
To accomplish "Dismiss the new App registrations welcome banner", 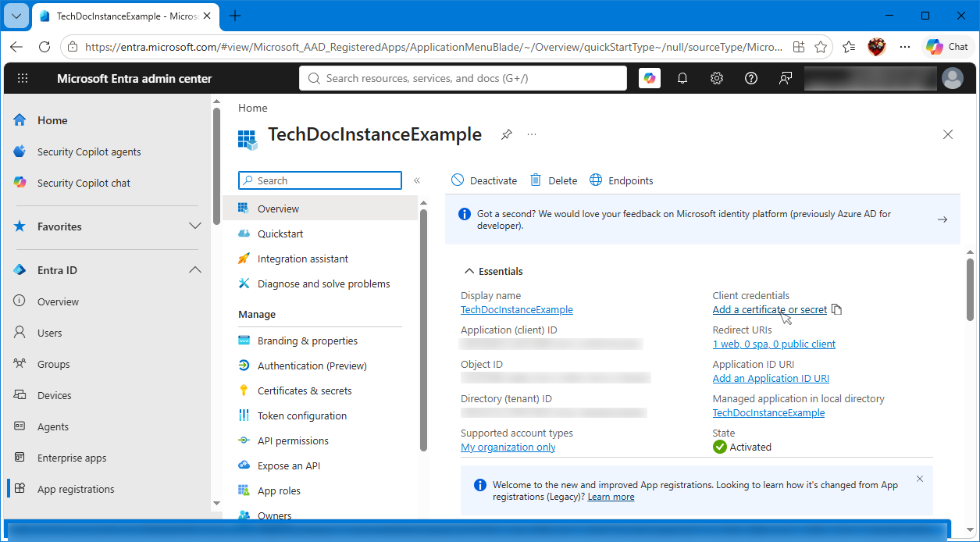I will point(920,479).
